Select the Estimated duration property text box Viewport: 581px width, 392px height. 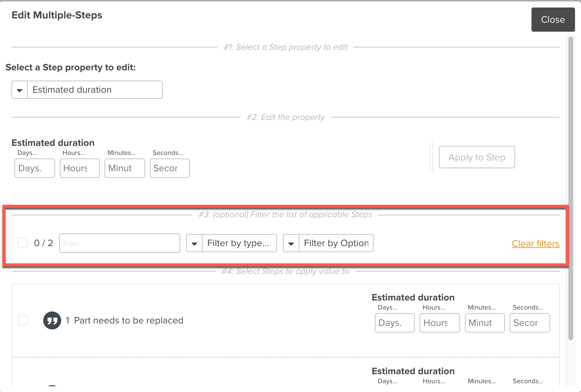pos(95,90)
